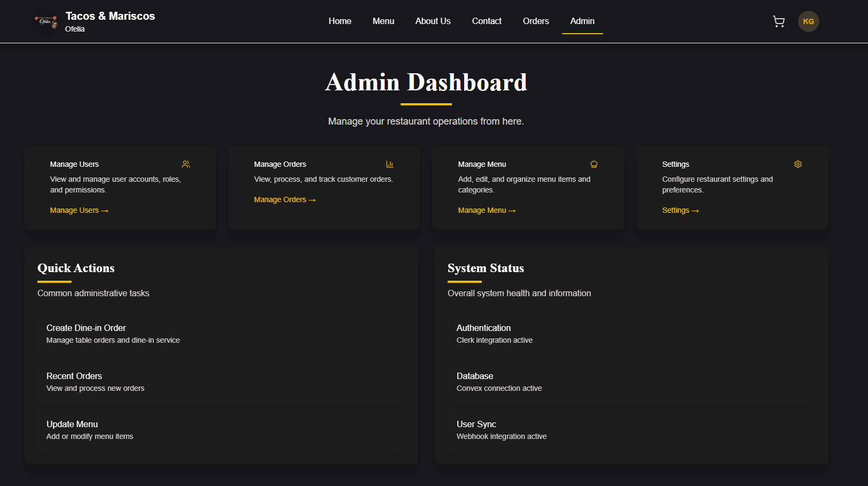The image size is (868, 486).
Task: Click the bar chart icon on Manage Orders card
Action: click(389, 164)
